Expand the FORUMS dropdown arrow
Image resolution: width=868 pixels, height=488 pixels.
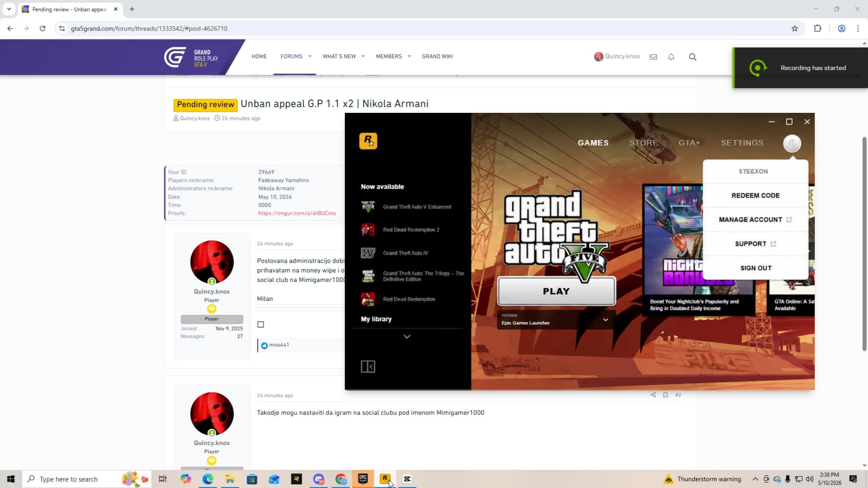(x=310, y=56)
